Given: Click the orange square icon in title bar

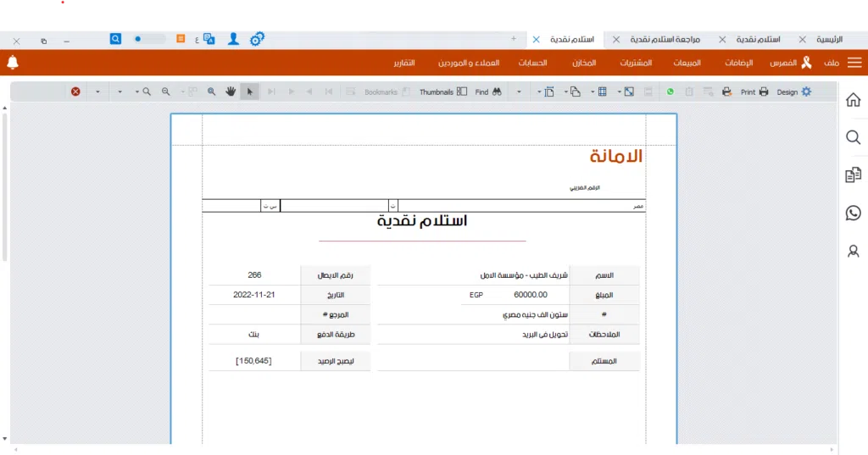Looking at the screenshot, I should (181, 39).
